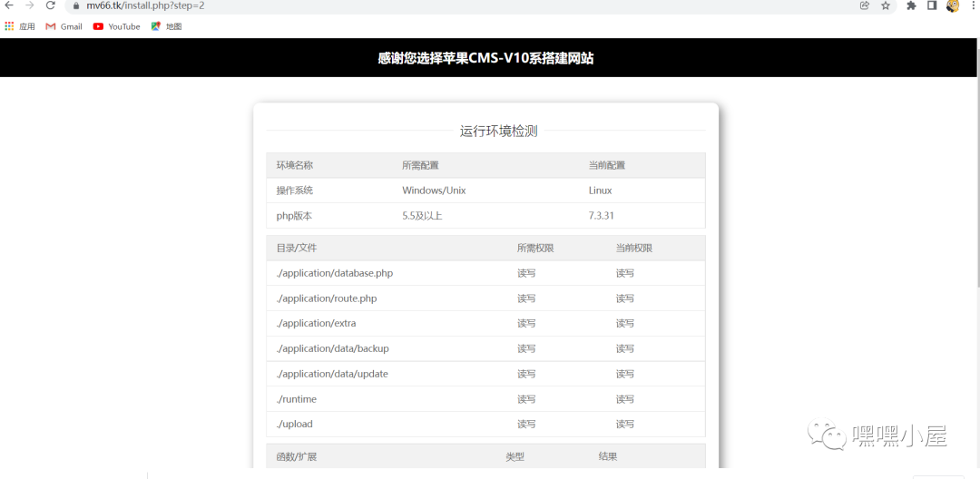Screen dimensions: 980x479
Task: Open the extensions puzzle icon
Action: [911, 5]
